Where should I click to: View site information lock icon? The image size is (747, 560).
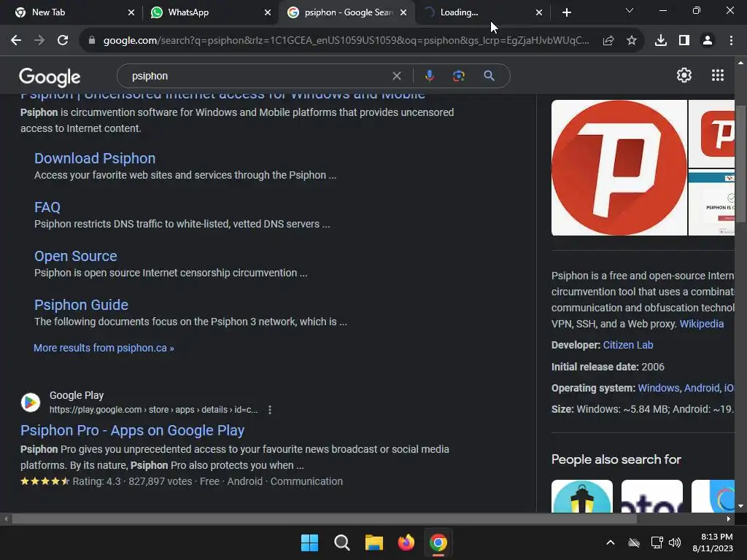point(92,41)
